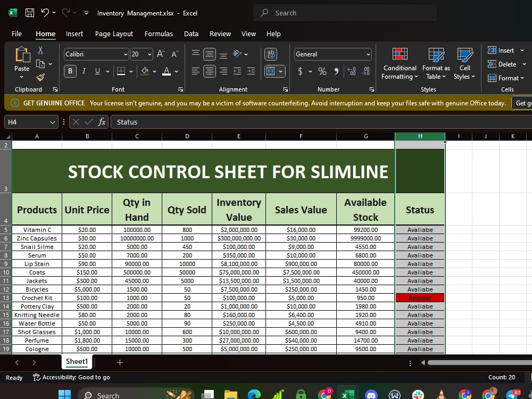
Task: Click the Insert Function fx icon
Action: coord(102,122)
